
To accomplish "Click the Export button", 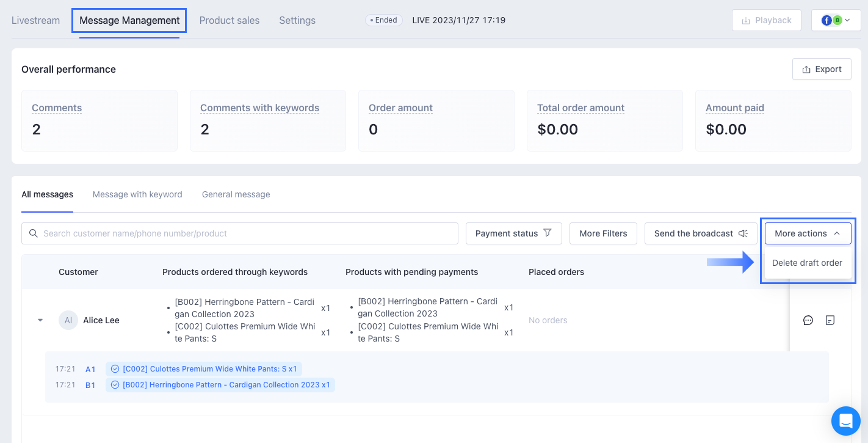I will [822, 69].
